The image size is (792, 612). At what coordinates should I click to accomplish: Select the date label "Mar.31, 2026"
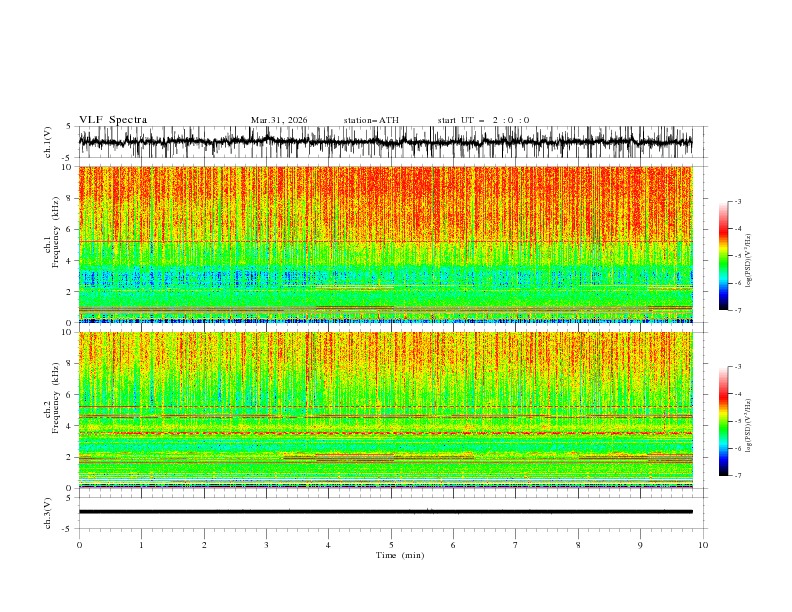coord(279,120)
